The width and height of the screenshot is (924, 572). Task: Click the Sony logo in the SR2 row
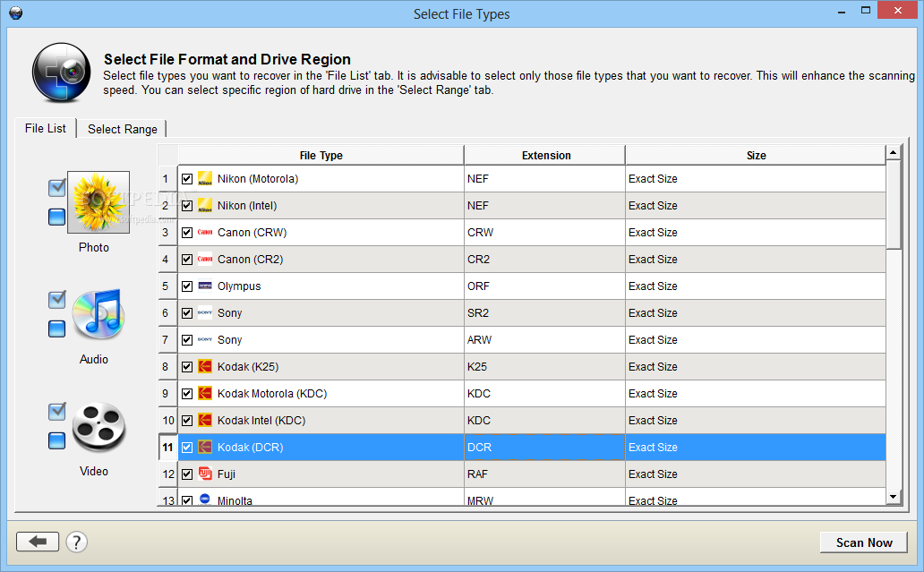pyautogui.click(x=204, y=312)
